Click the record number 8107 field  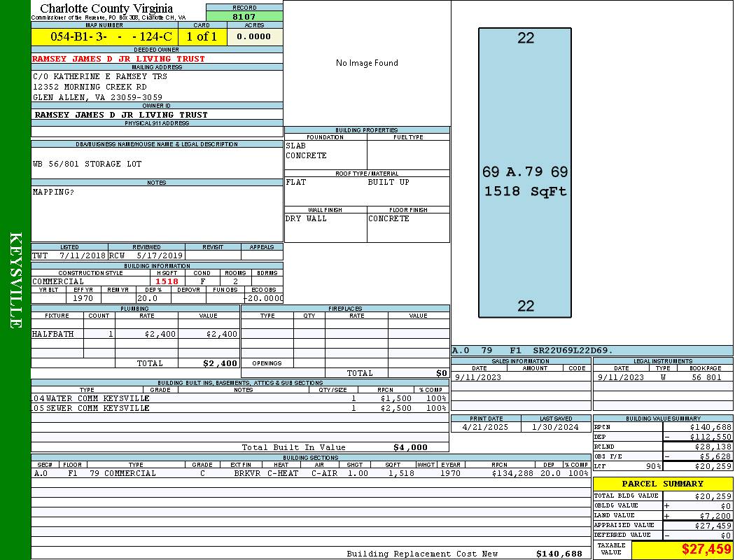(244, 16)
